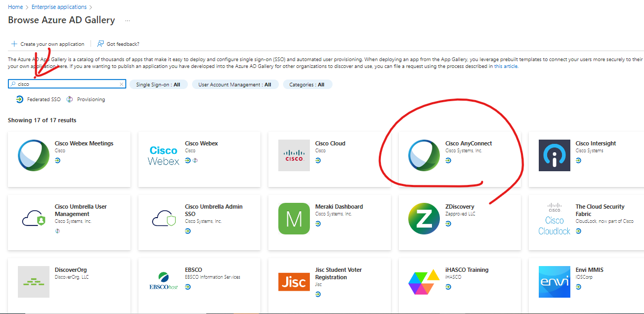Select the Cisco Webex logo tile image
This screenshot has height=314, width=644.
point(164,155)
